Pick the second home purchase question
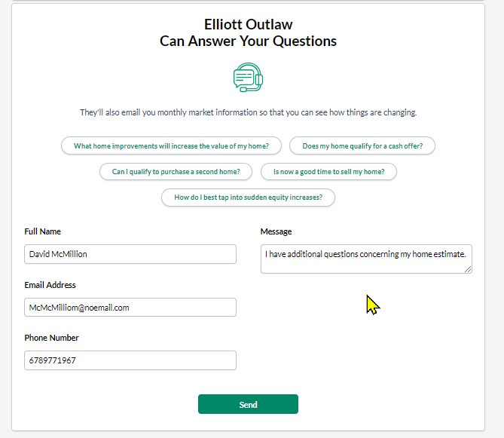 click(176, 172)
